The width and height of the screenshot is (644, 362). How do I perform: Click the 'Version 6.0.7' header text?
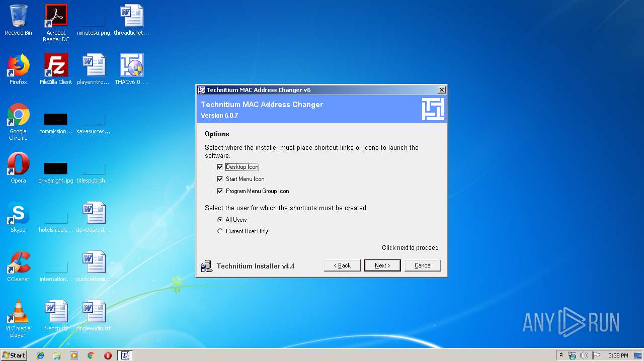(x=219, y=116)
